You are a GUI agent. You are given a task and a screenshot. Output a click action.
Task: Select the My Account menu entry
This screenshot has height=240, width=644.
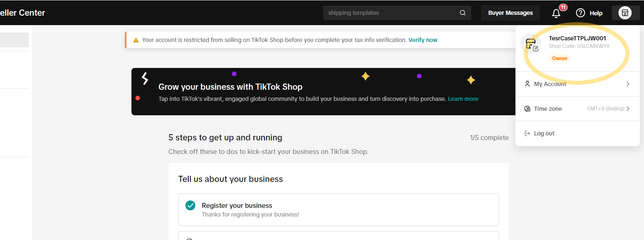pos(550,84)
